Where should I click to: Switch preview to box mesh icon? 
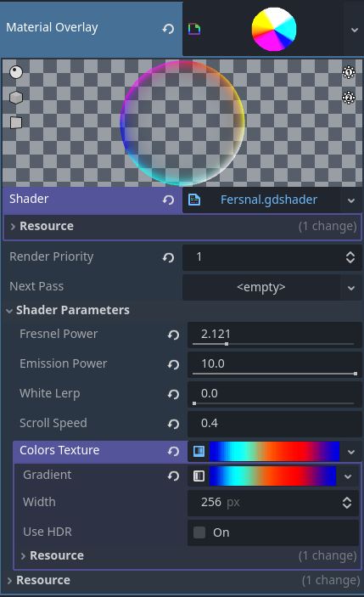(x=16, y=98)
